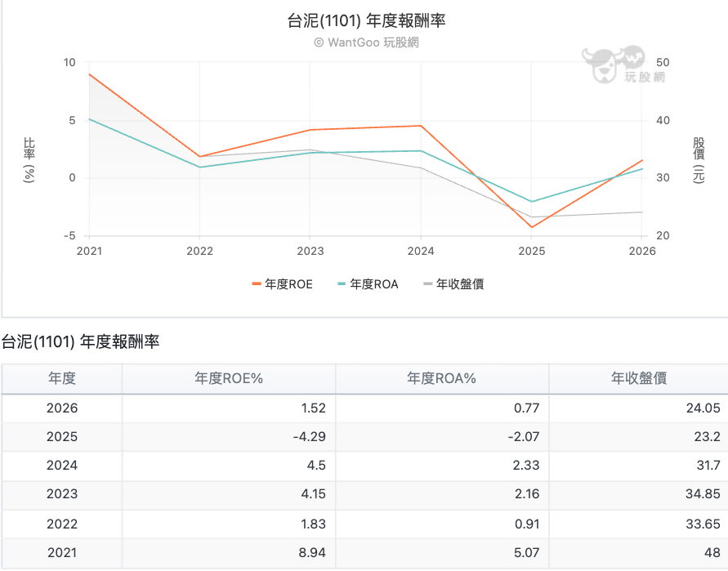Click the 2021 label on chart x-axis
This screenshot has width=728, height=571.
point(89,251)
